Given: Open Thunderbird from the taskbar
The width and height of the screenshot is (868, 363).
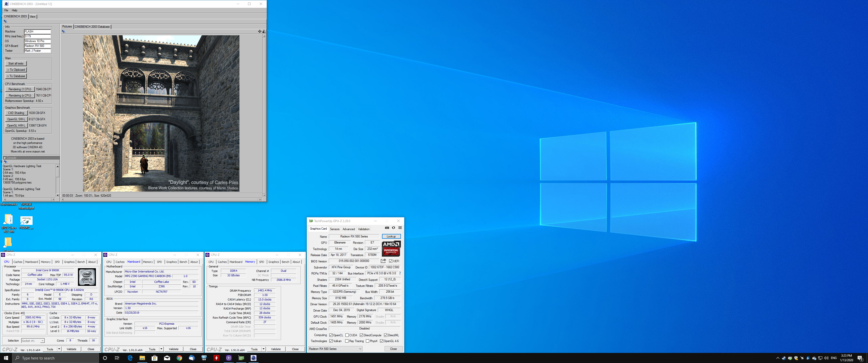Looking at the screenshot, I should [x=192, y=358].
